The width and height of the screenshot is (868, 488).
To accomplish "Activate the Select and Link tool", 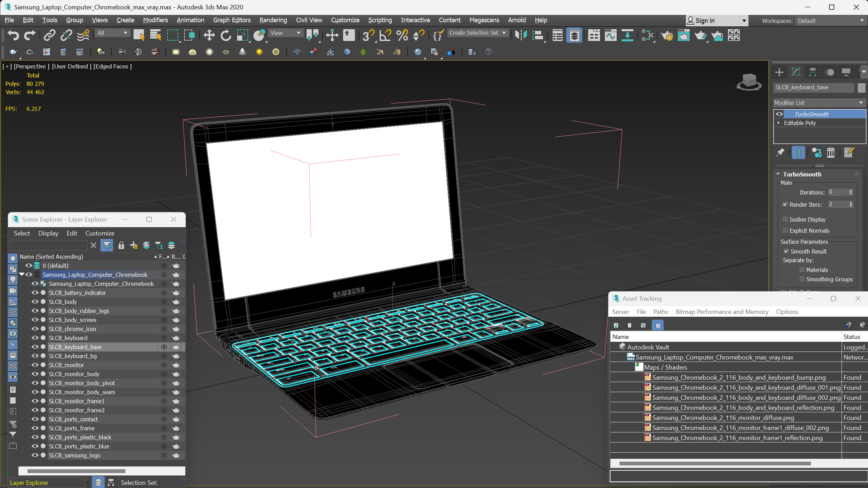I will click(x=50, y=35).
